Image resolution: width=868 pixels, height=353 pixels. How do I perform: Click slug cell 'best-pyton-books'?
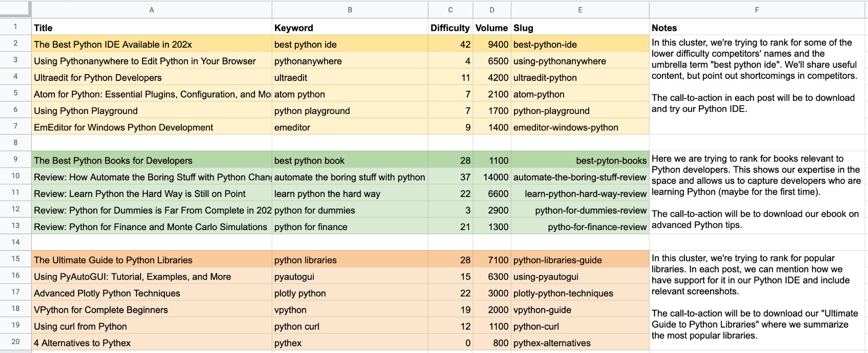pos(580,160)
